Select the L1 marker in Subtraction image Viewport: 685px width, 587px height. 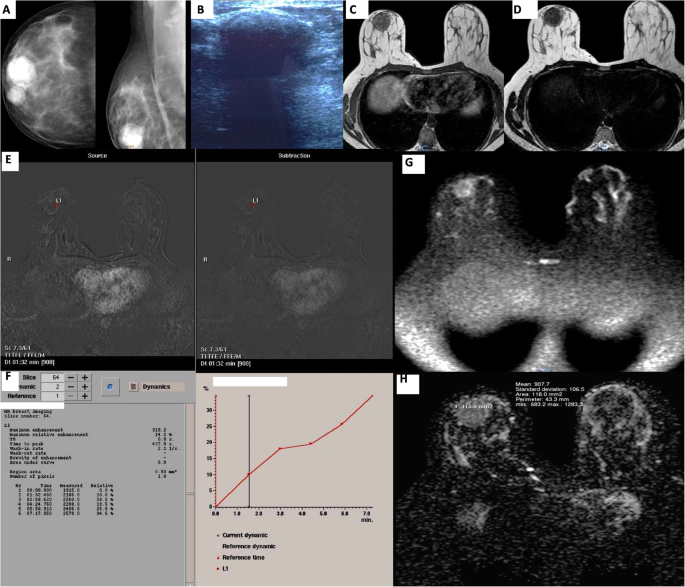click(x=254, y=202)
